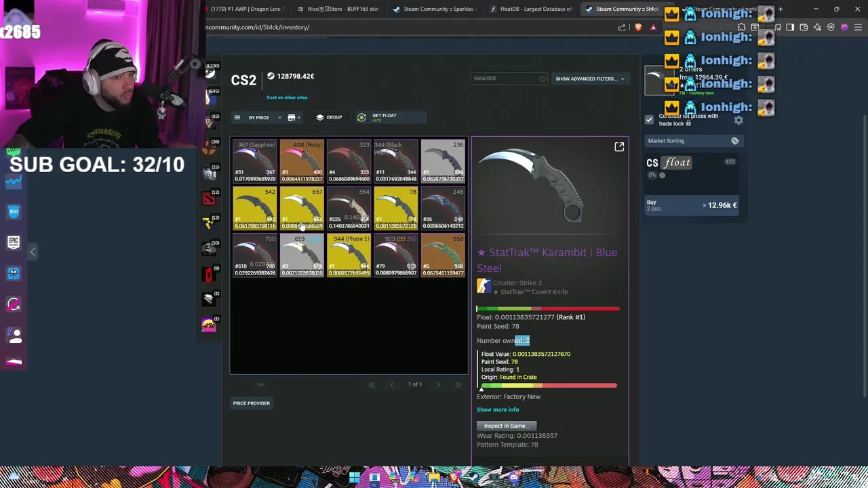868x488 pixels.
Task: Click the hamburger sort icon beside By Price
Action: point(237,117)
